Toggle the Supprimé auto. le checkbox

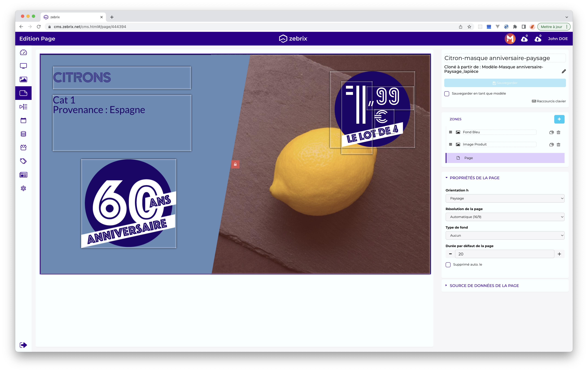coord(448,265)
